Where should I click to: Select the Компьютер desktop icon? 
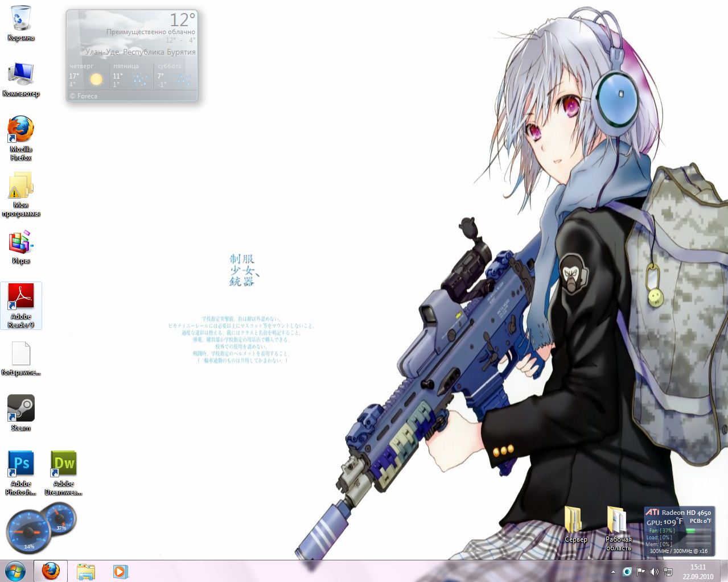[21, 79]
